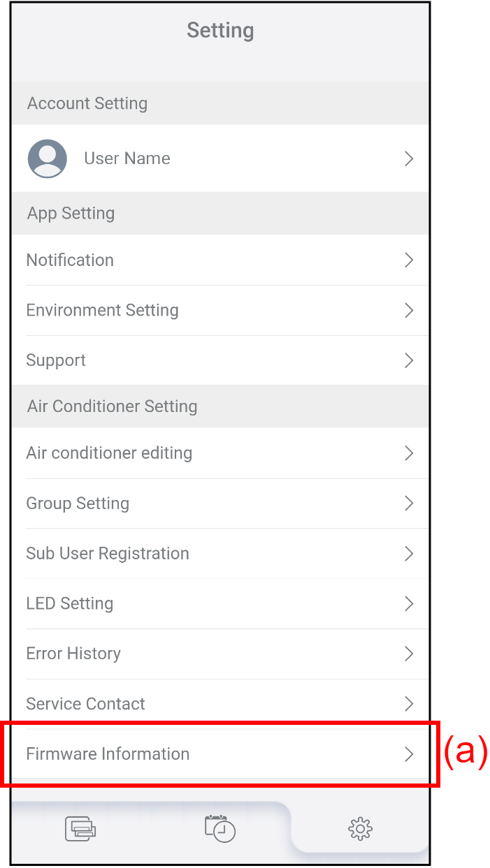Open the air conditioner list tab icon
Image resolution: width=490 pixels, height=868 pixels.
point(80,829)
